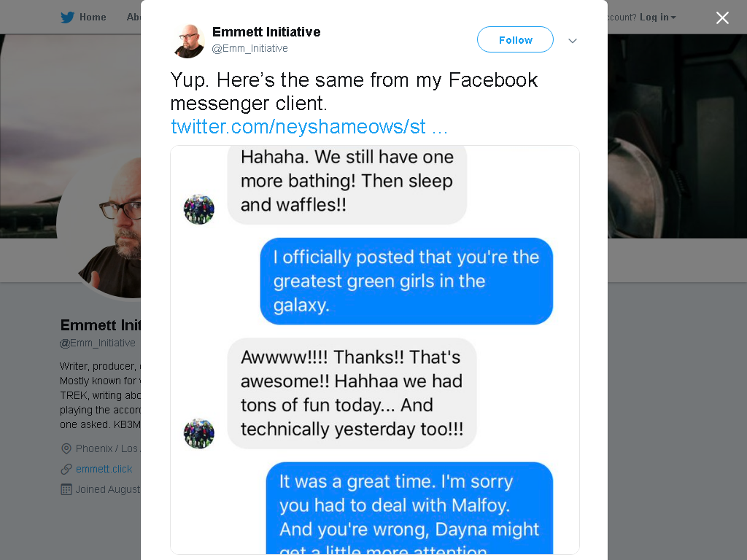Click the Twitter bird logo icon

(x=67, y=17)
